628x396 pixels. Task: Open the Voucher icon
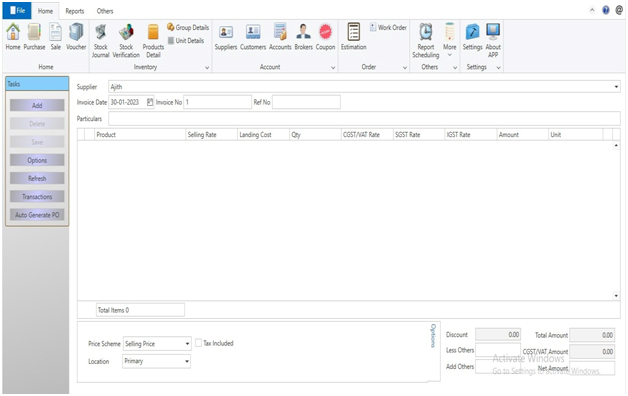pos(76,36)
